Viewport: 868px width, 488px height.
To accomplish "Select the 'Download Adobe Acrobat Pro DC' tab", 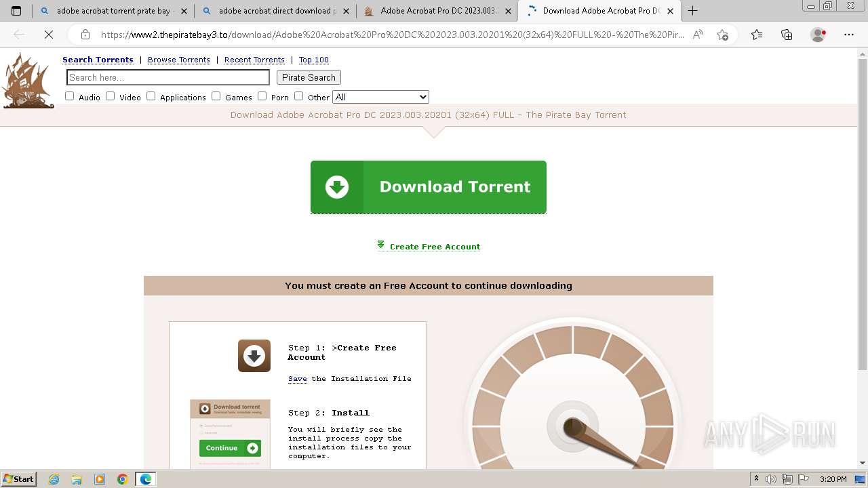I will pos(599,11).
